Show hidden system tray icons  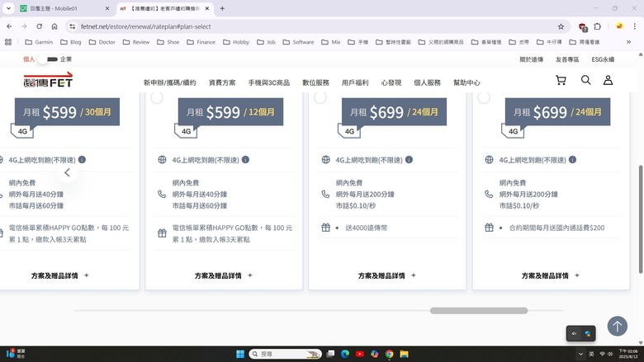coord(580,354)
